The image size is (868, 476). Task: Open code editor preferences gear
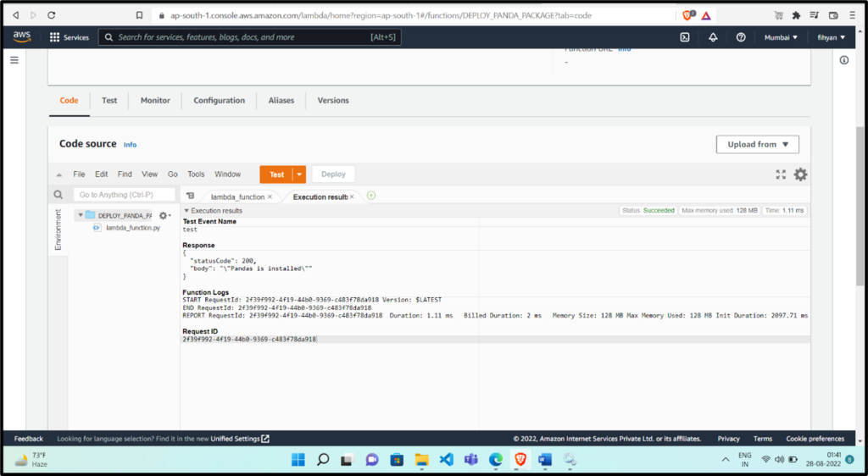(800, 174)
